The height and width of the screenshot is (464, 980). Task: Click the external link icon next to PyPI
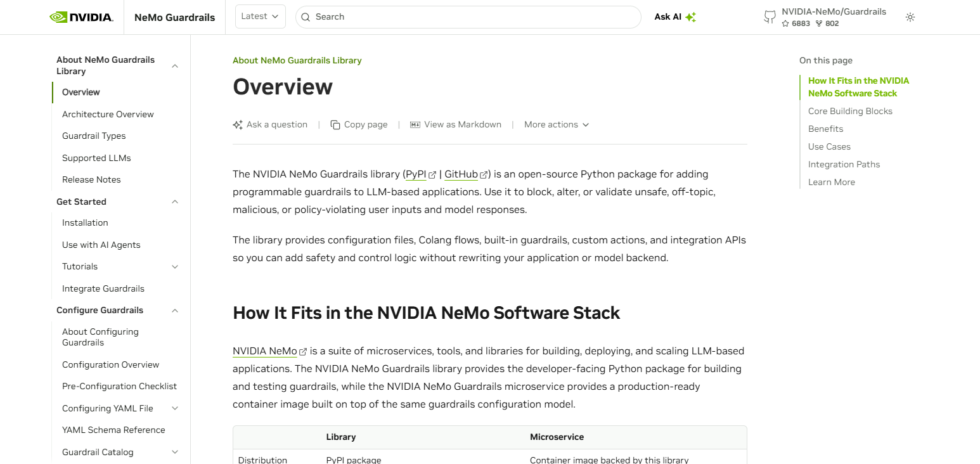[x=432, y=175]
